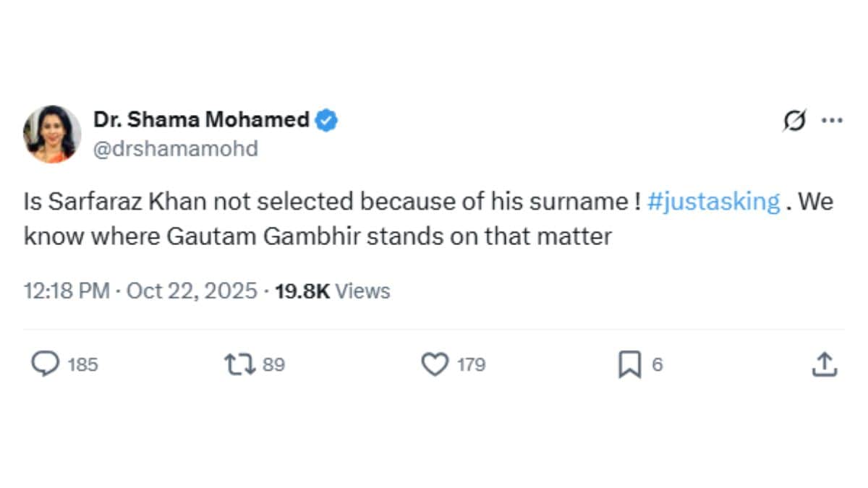Open the #justasking hashtag
The image size is (868, 488).
[713, 202]
